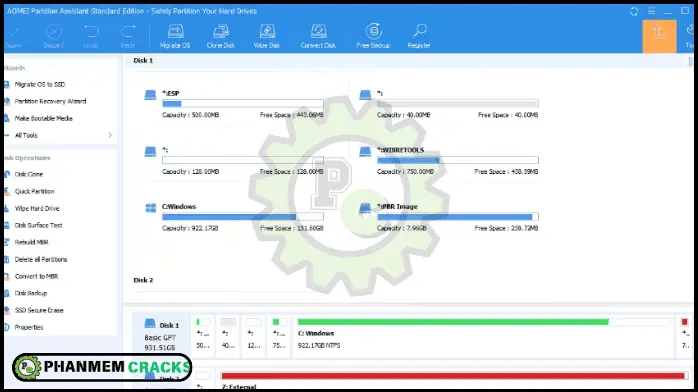Click Capacity : 500.00MB text

click(x=191, y=115)
